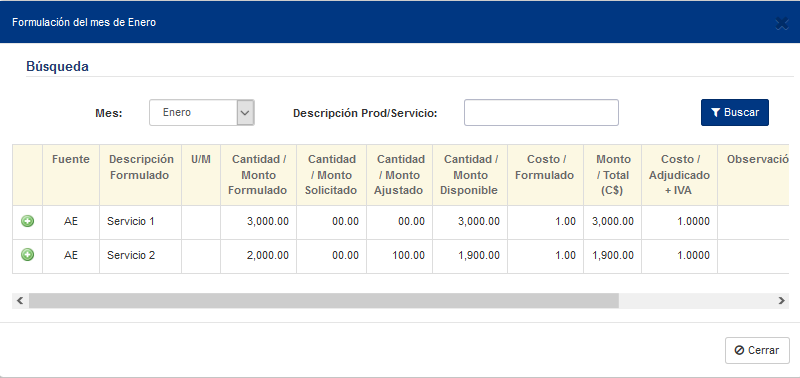This screenshot has height=378, width=800.
Task: Select the Descripción Formulado column header
Action: 140,175
